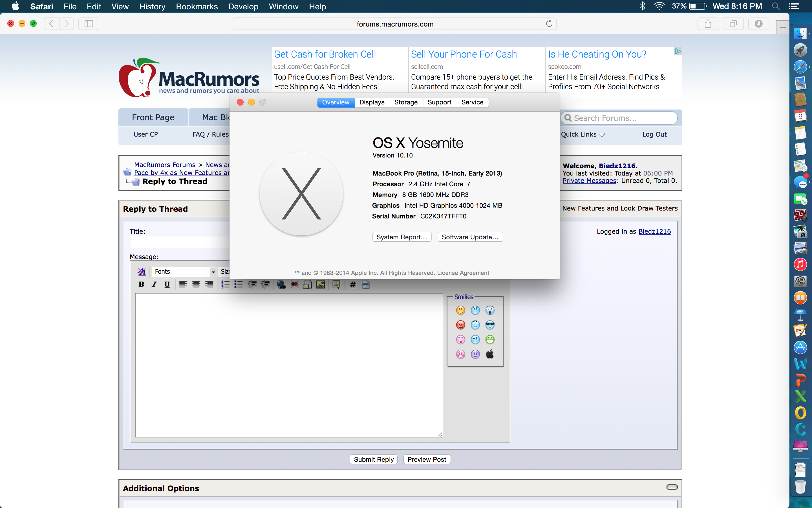Align message text right
The width and height of the screenshot is (812, 508).
pos(209,284)
